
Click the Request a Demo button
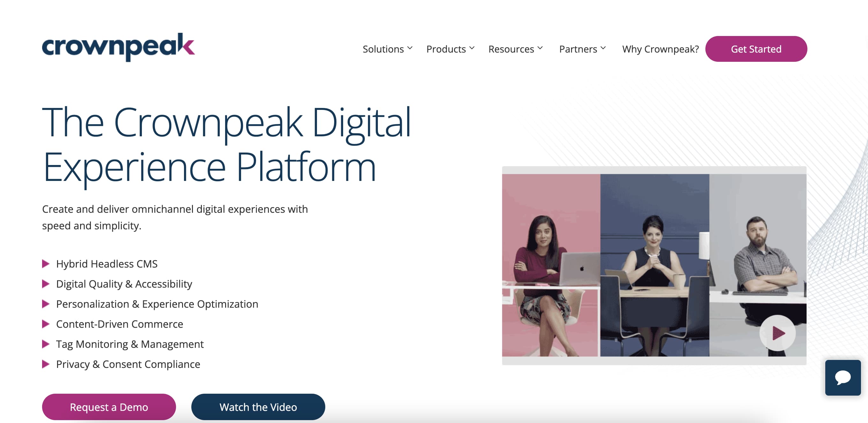pos(109,407)
